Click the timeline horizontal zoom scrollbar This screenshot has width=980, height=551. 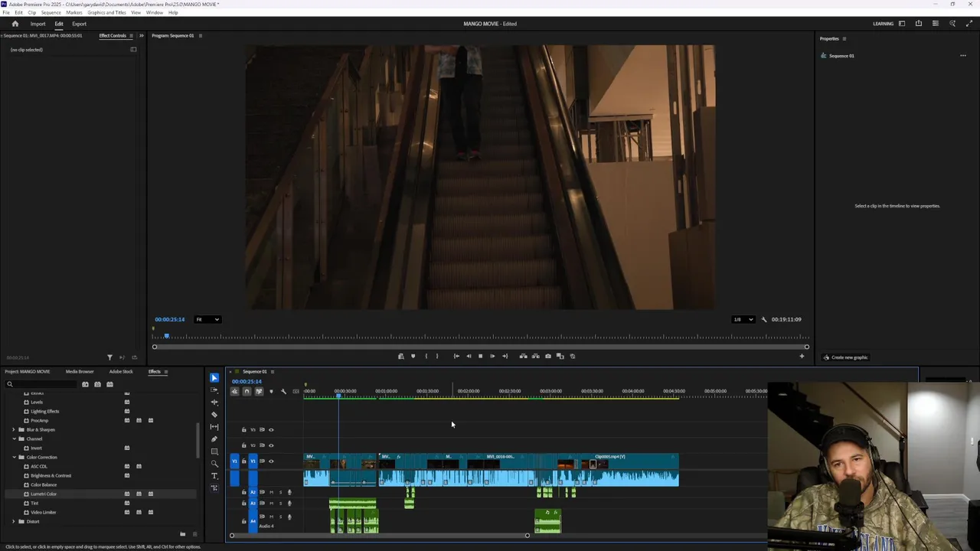tap(380, 535)
